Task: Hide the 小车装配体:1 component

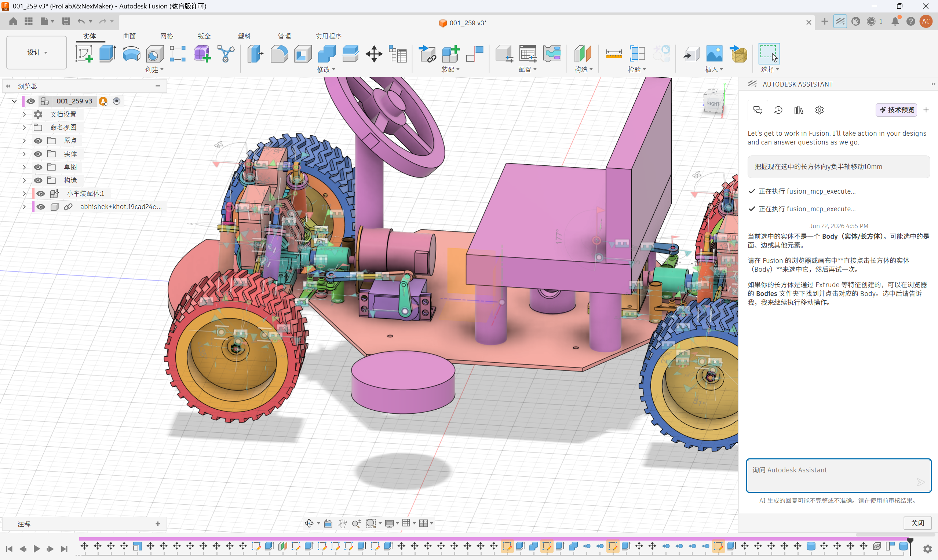Action: coord(41,194)
